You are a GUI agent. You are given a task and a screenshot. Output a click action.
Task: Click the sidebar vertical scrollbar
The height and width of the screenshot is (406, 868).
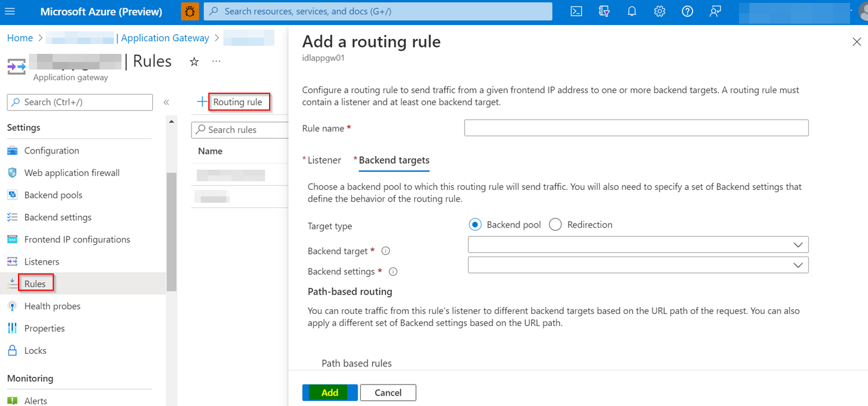coord(171,232)
